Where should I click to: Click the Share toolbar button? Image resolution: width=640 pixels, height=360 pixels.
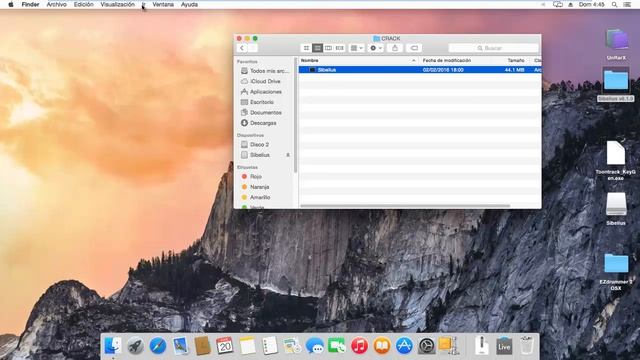(x=395, y=48)
